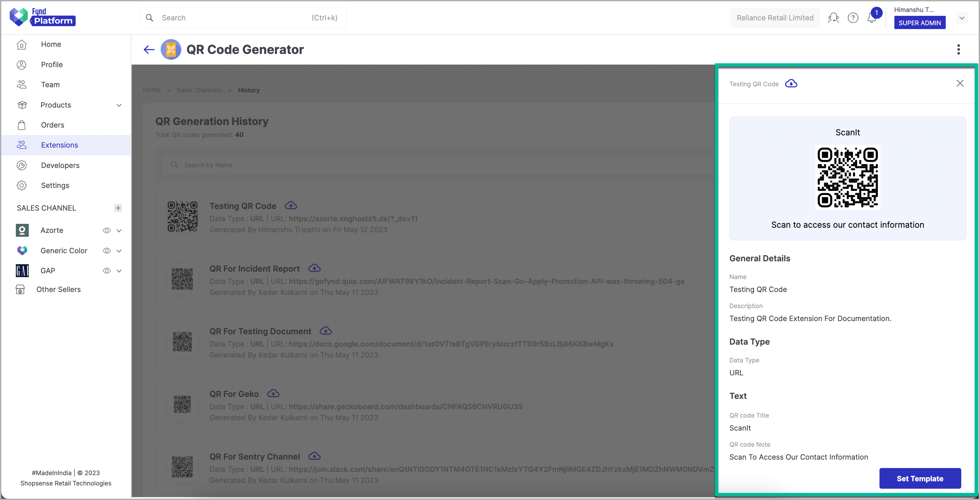Expand the Azorte channel options
980x500 pixels.
tap(119, 230)
